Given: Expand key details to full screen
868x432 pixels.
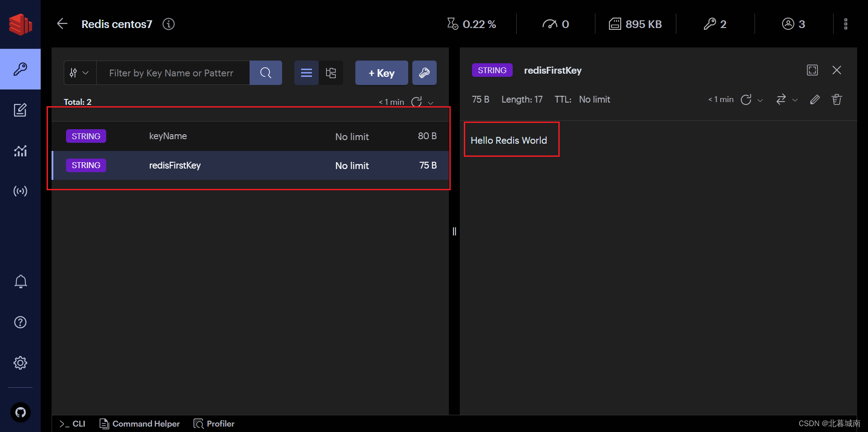Looking at the screenshot, I should pos(812,70).
